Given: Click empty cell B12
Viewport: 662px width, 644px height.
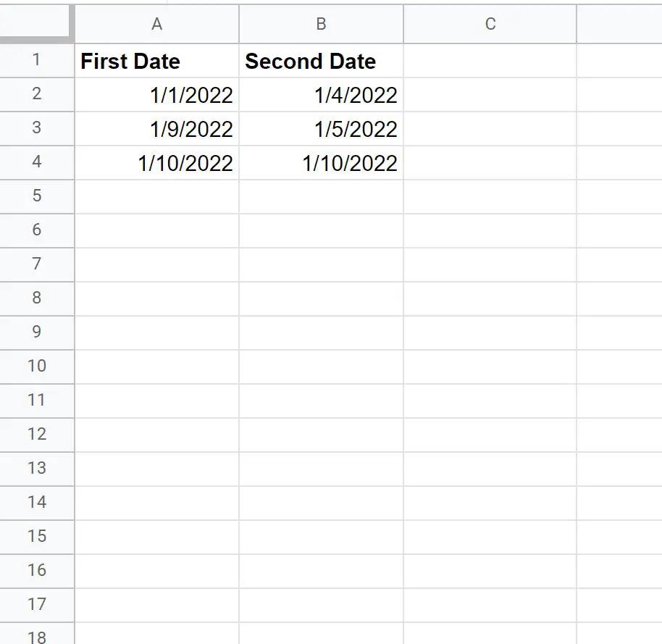Looking at the screenshot, I should 320,435.
